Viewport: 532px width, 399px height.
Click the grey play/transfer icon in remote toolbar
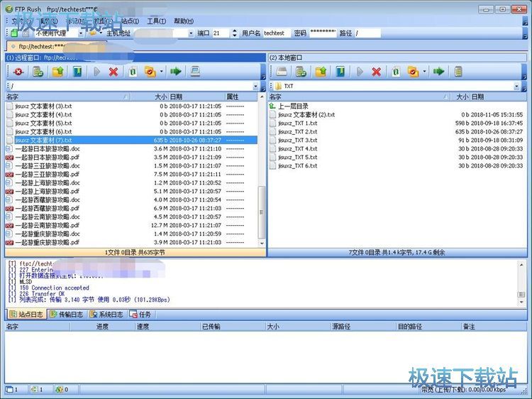pos(97,72)
